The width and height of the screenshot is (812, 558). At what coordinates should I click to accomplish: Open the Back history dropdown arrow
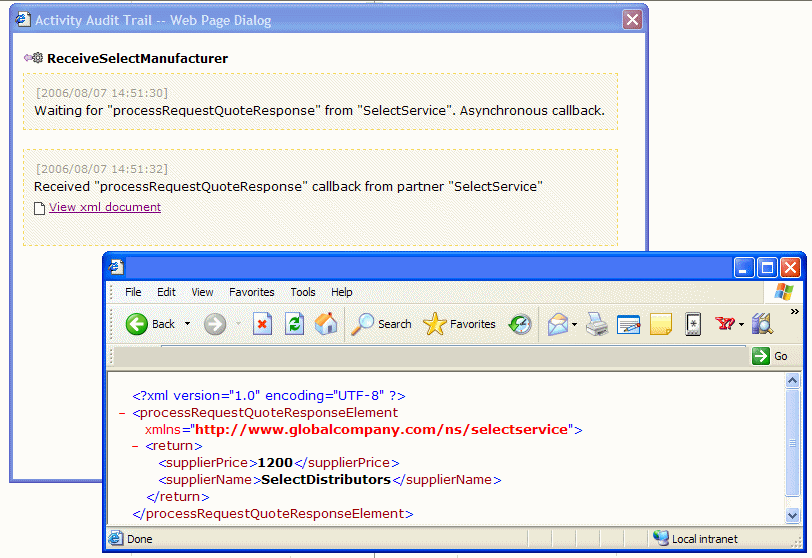(187, 324)
